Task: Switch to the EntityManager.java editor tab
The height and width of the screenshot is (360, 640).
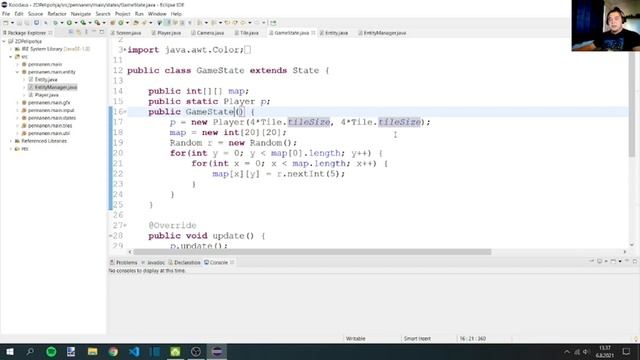Action: pyautogui.click(x=382, y=33)
